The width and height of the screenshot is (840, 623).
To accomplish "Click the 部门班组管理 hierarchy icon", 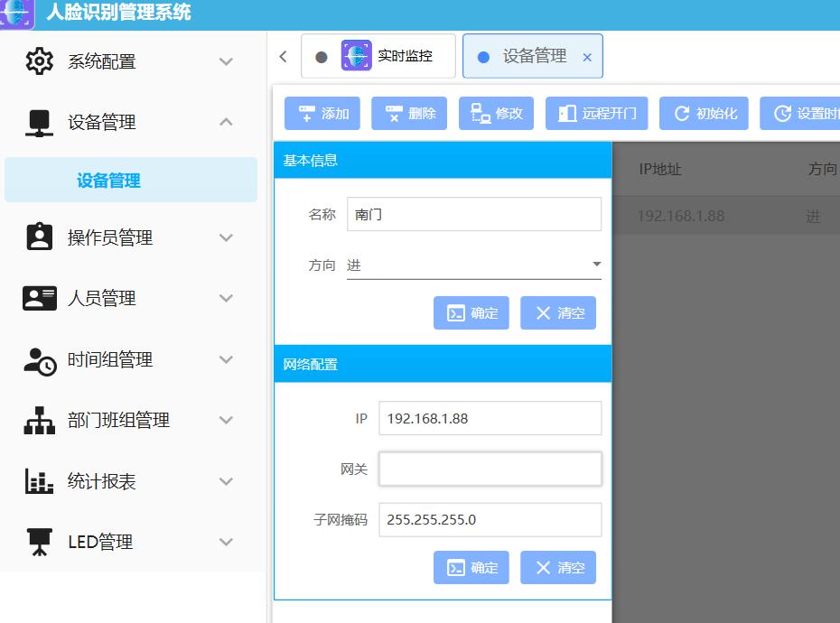I will point(39,420).
